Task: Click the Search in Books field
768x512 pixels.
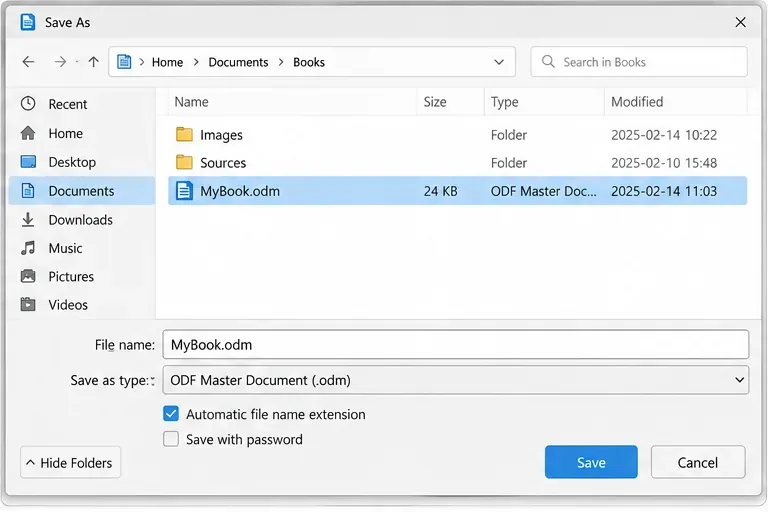Action: (x=639, y=62)
